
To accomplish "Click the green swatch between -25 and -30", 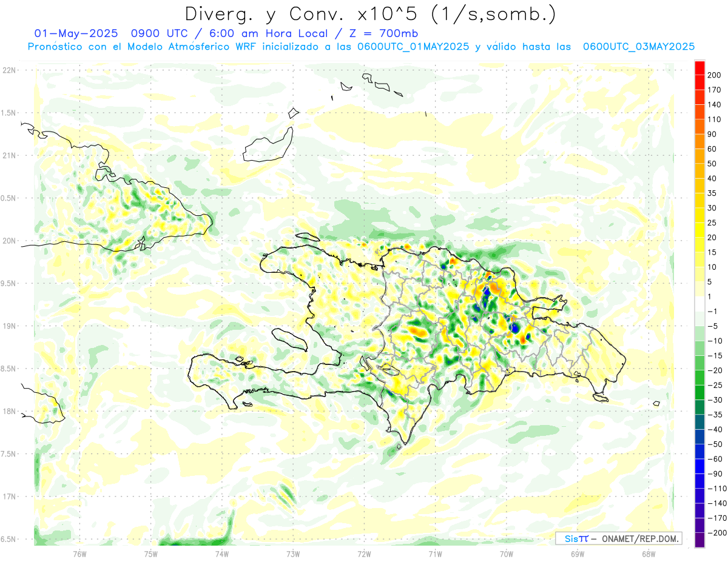I will tap(699, 392).
